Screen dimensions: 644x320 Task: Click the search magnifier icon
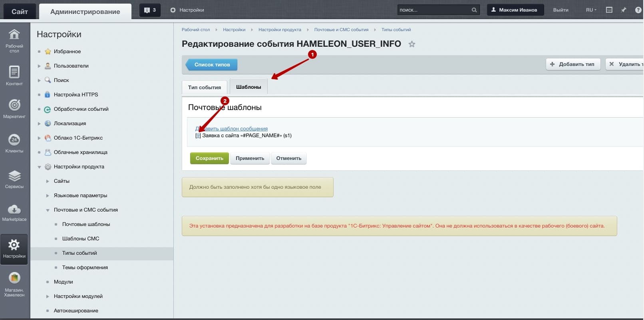click(x=474, y=10)
